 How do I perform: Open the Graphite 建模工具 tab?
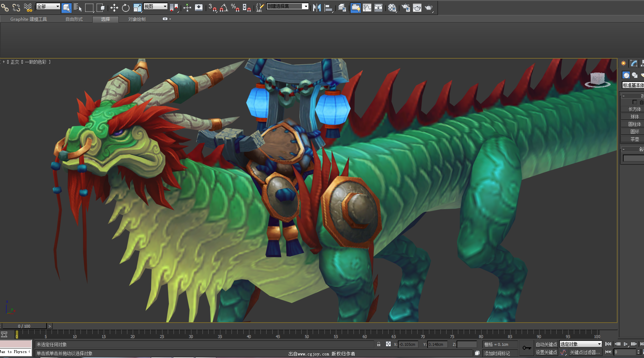coord(29,19)
